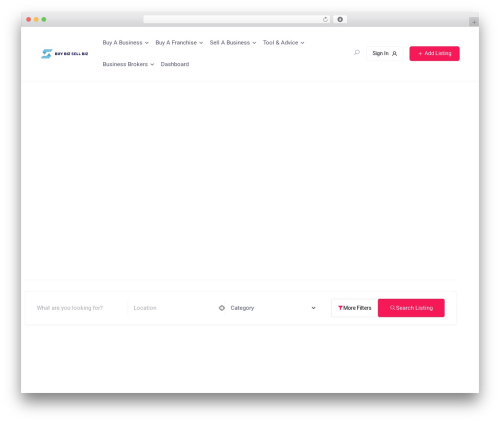Open a new tab with plus icon
Screen dimensions: 500x423
(x=474, y=22)
